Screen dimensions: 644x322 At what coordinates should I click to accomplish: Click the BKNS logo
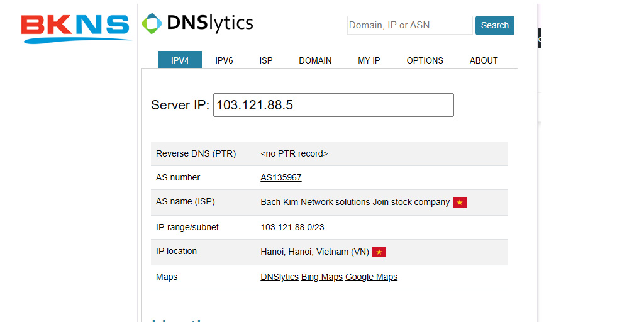pyautogui.click(x=76, y=29)
